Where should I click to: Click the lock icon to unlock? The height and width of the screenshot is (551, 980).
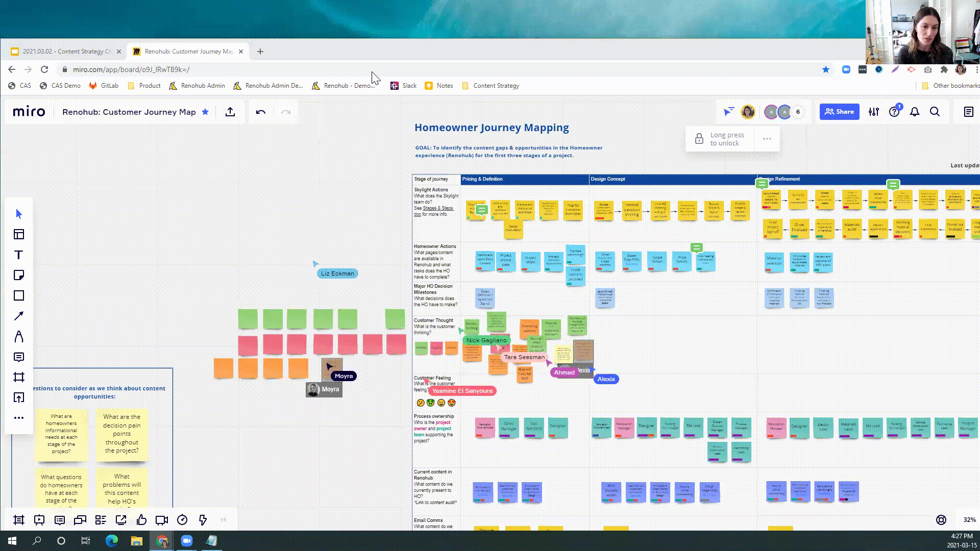click(x=699, y=139)
